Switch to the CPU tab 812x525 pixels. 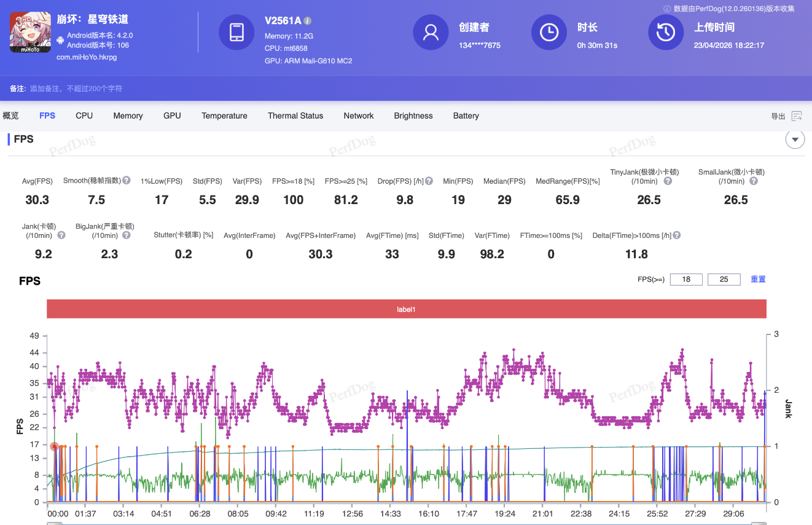point(84,116)
